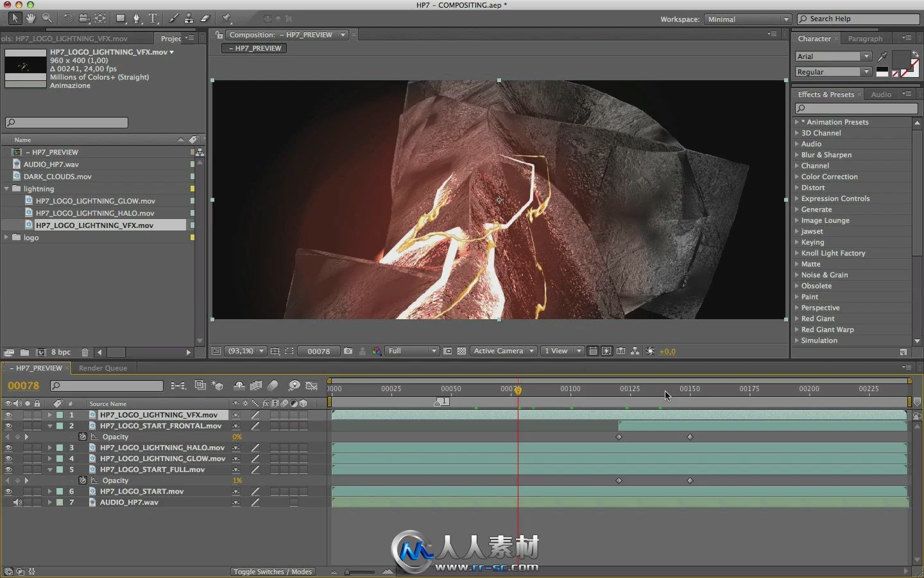The image size is (924, 578).
Task: Hide layer HP7_LOGO_START.mov
Action: [8, 491]
